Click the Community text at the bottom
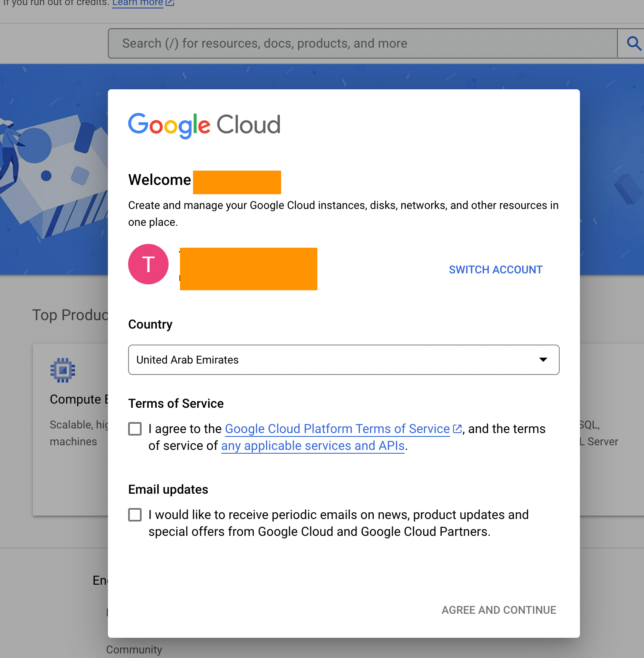This screenshot has width=644, height=658. [x=134, y=650]
